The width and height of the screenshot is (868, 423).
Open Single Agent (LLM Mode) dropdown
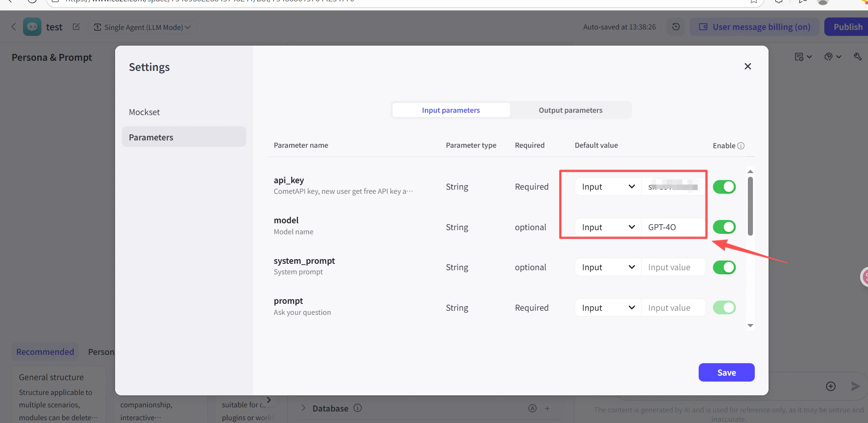[x=142, y=27]
